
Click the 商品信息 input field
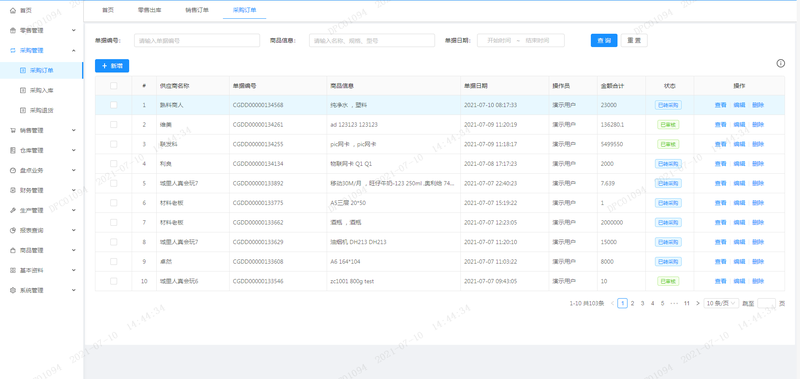[372, 40]
